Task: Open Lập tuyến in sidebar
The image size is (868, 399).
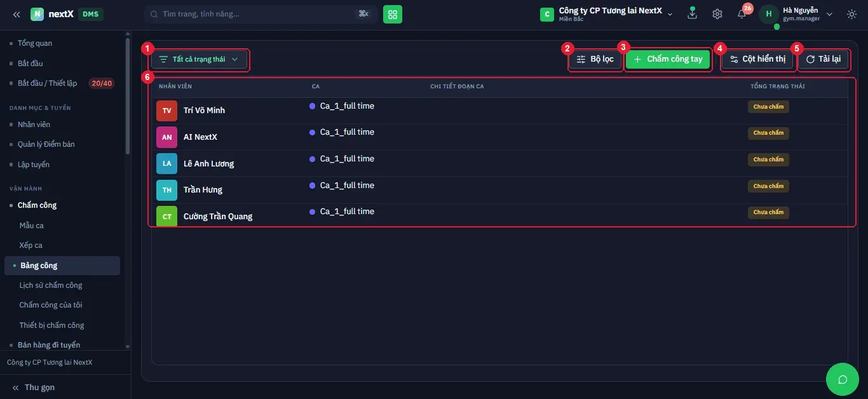Action: tap(34, 165)
